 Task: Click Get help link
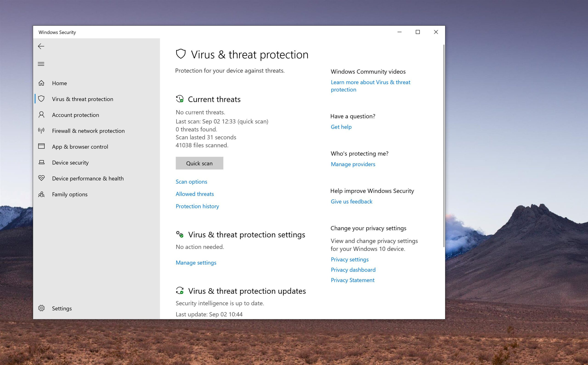(x=341, y=127)
